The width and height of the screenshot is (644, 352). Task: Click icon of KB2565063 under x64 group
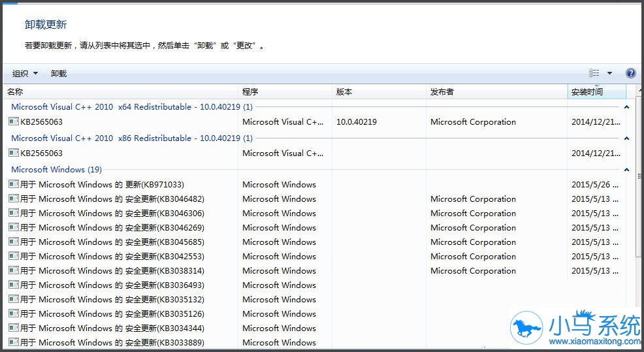(14, 121)
